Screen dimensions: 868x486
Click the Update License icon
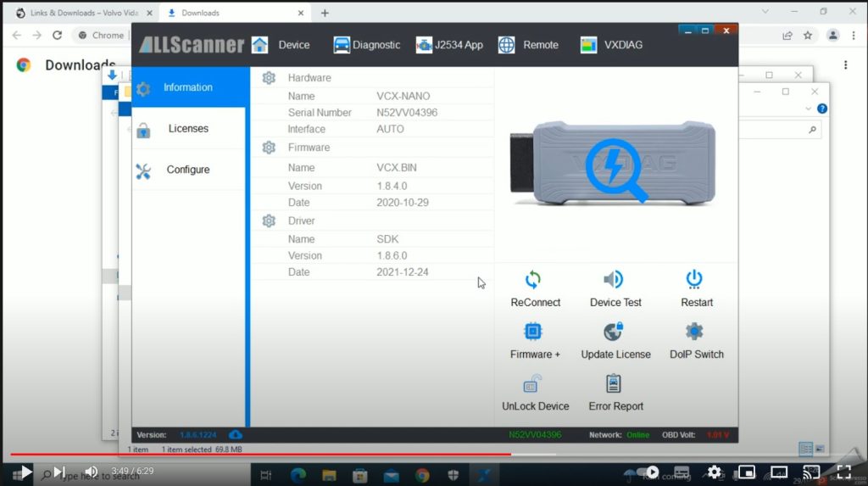(x=614, y=332)
